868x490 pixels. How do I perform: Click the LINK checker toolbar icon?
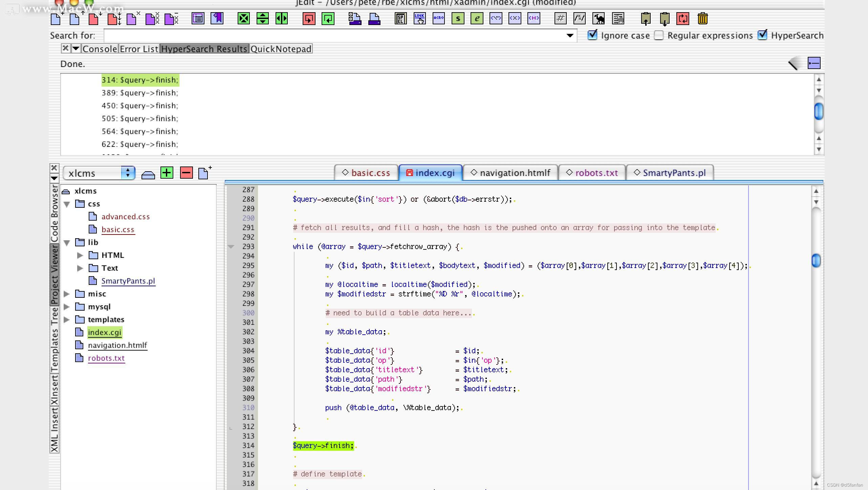tap(420, 19)
